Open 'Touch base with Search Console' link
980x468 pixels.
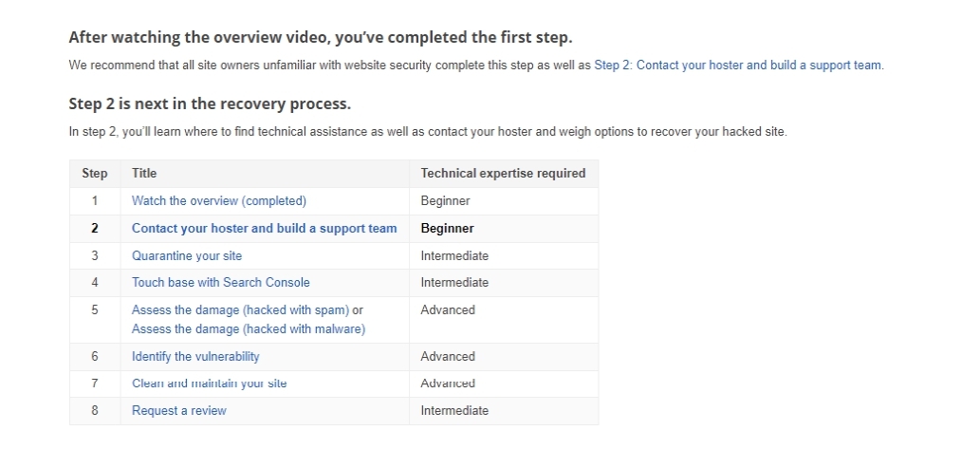220,283
